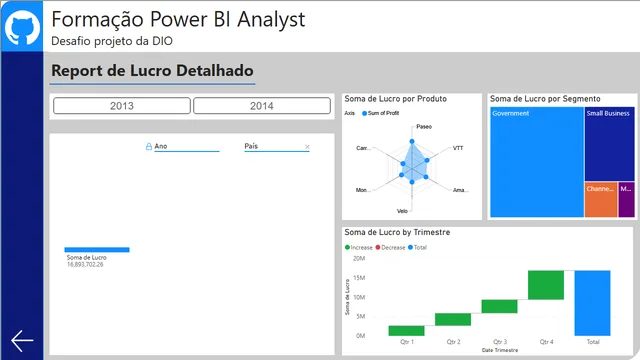
Task: Select the 2013 year slicer button
Action: (x=122, y=106)
